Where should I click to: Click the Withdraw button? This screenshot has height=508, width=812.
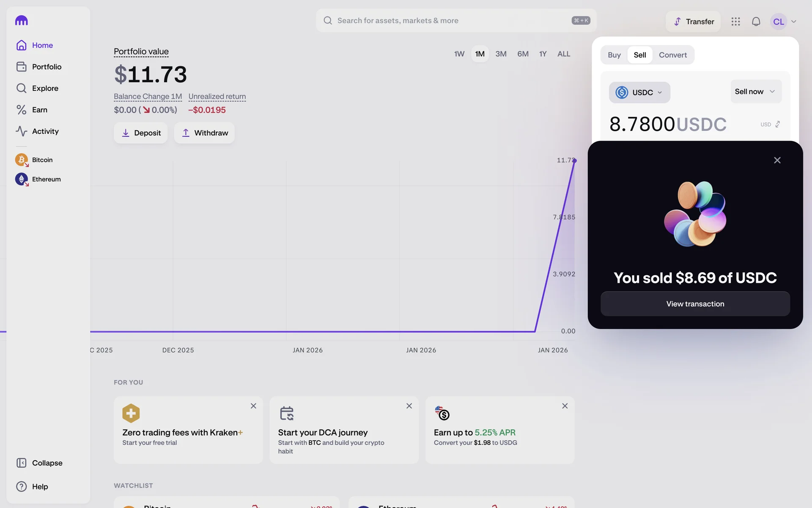pyautogui.click(x=204, y=133)
